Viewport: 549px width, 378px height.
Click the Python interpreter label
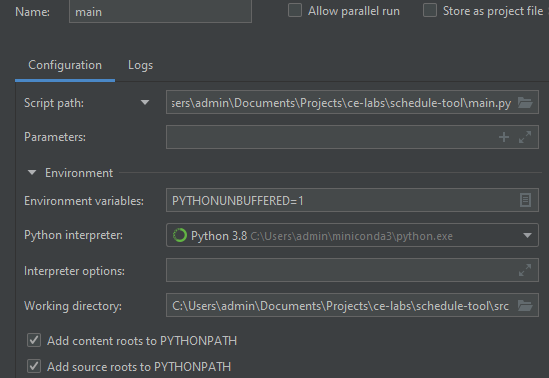(74, 235)
